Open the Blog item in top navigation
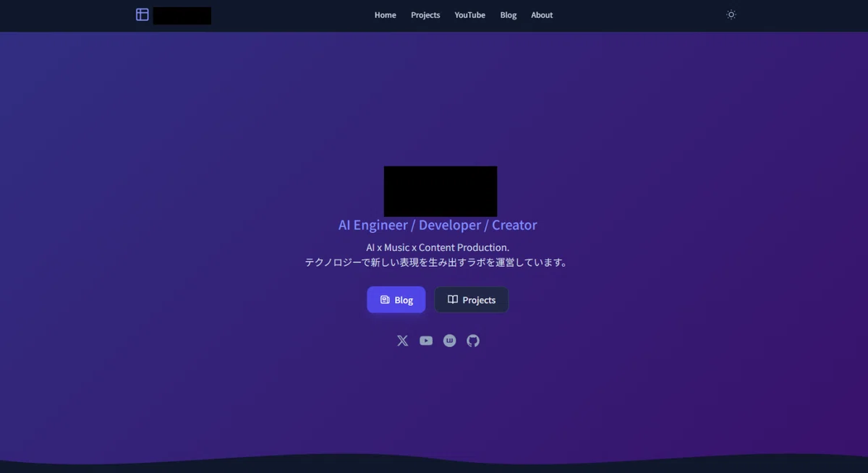Viewport: 868px width, 473px height. click(x=509, y=15)
